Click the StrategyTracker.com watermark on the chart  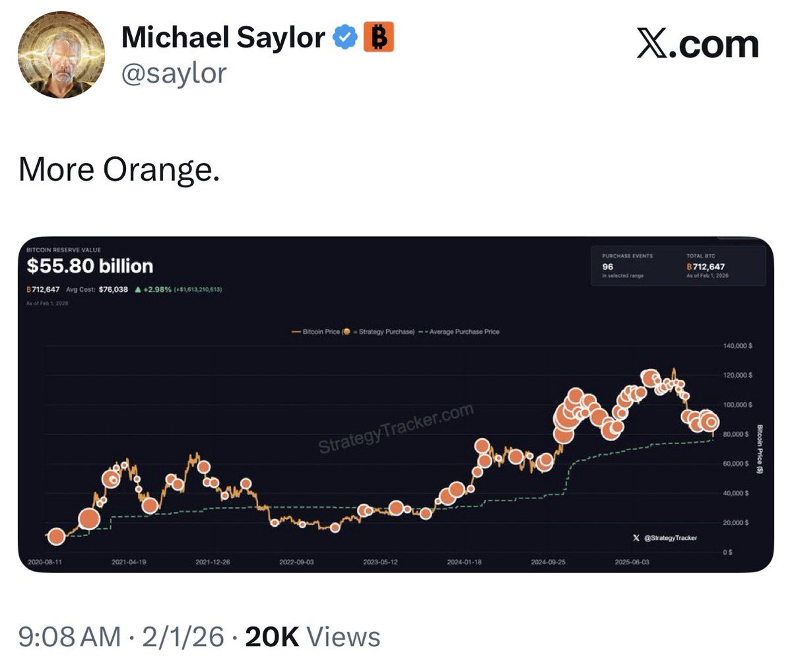[396, 429]
